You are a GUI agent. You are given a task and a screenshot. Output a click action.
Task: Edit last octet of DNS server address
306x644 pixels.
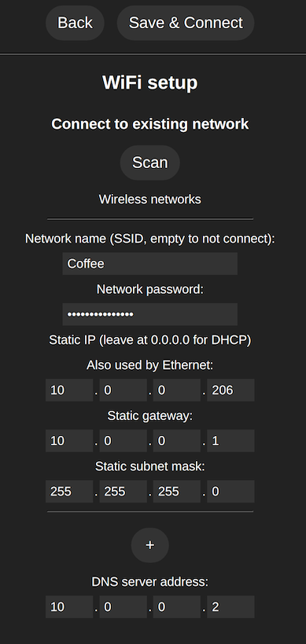pos(230,606)
